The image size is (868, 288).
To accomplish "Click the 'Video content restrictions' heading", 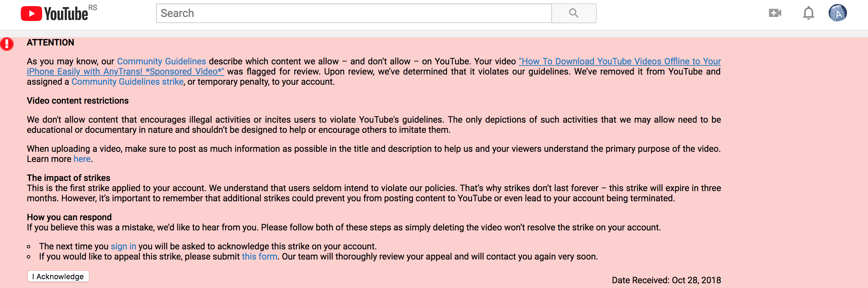I will (x=78, y=101).
